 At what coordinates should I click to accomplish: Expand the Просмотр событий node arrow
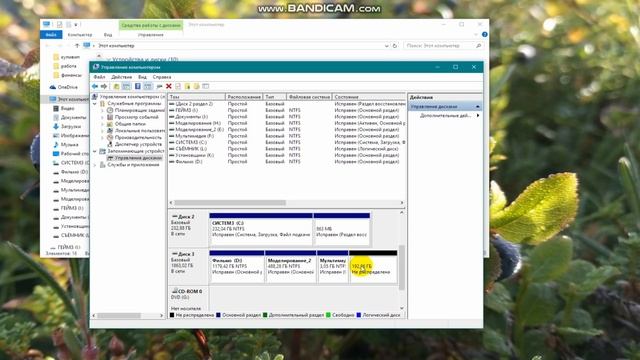pyautogui.click(x=102, y=117)
